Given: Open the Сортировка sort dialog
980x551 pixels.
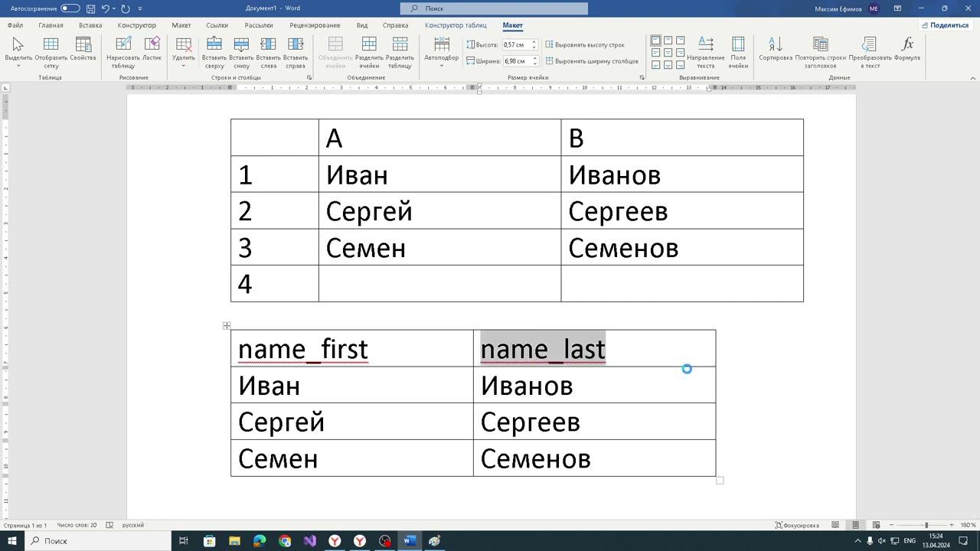Looking at the screenshot, I should coord(775,49).
